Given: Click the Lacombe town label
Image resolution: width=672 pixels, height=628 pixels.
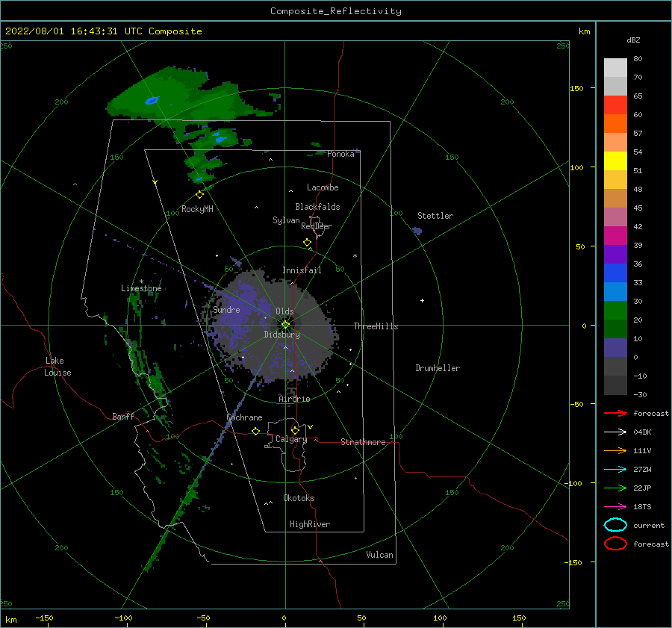Looking at the screenshot, I should pyautogui.click(x=323, y=187).
